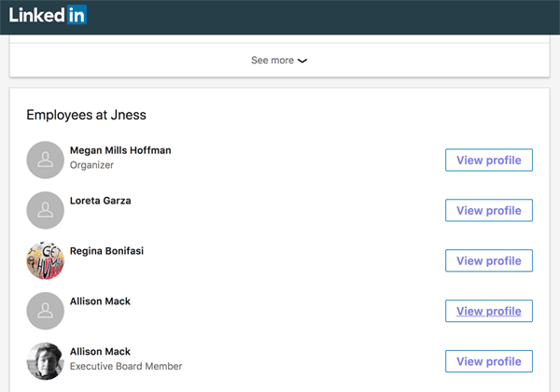Click the LinkedIn logo in header
560x392 pixels.
point(48,15)
